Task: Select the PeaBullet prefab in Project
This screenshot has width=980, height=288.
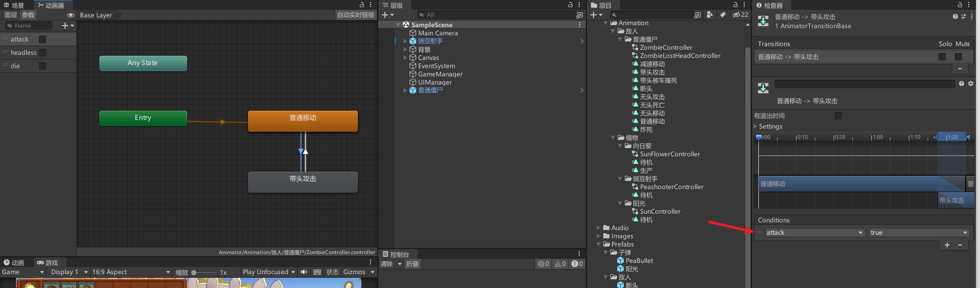Action: coord(635,261)
